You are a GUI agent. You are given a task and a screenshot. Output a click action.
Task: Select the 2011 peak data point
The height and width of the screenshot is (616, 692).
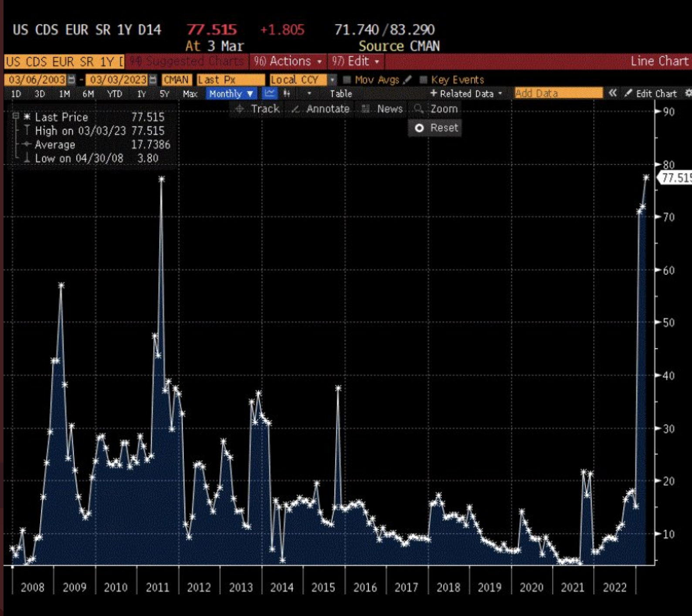[x=162, y=179]
